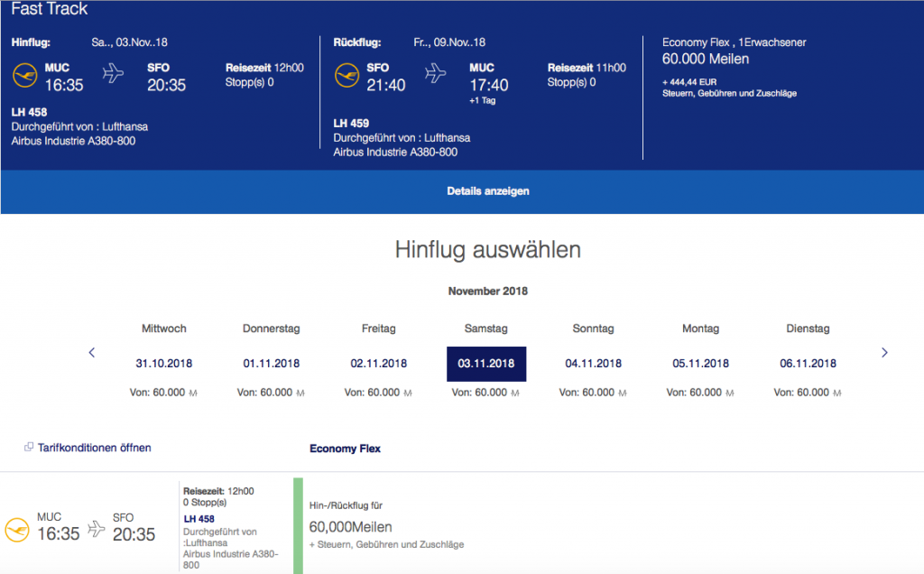Expand flight details via Details anzeigen
Screen dimensions: 924x574
[487, 191]
